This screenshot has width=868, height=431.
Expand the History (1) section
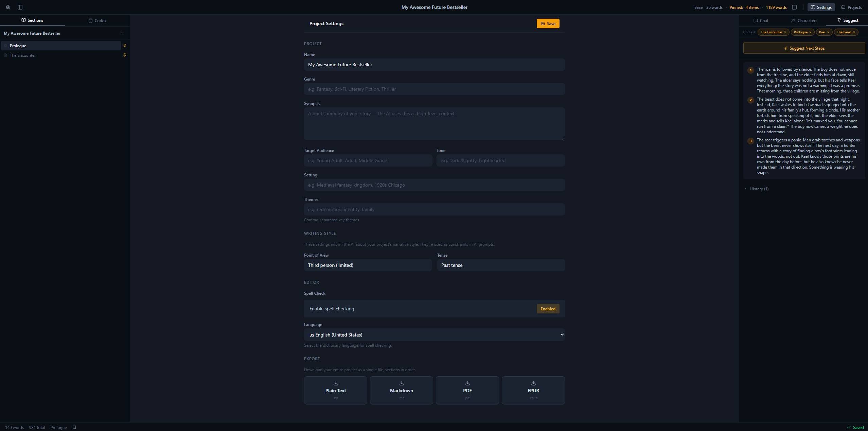[x=756, y=189]
